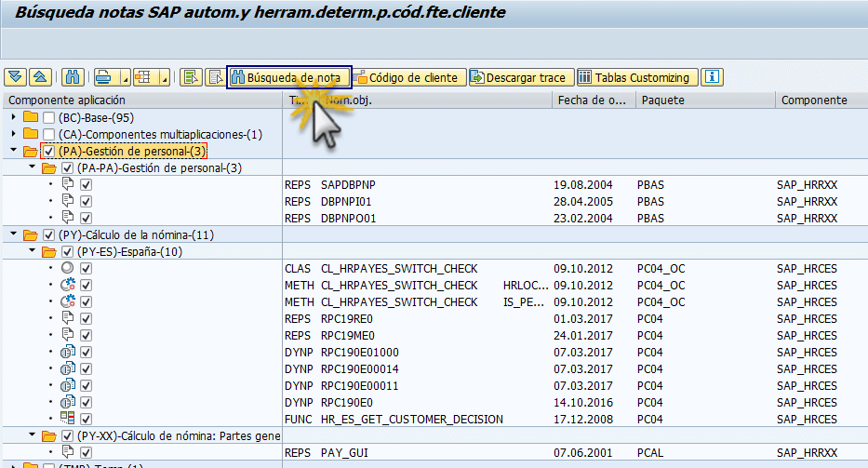Collapse the (PY-XX)-Cálculo de nómina node
The image size is (868, 468).
(33, 435)
